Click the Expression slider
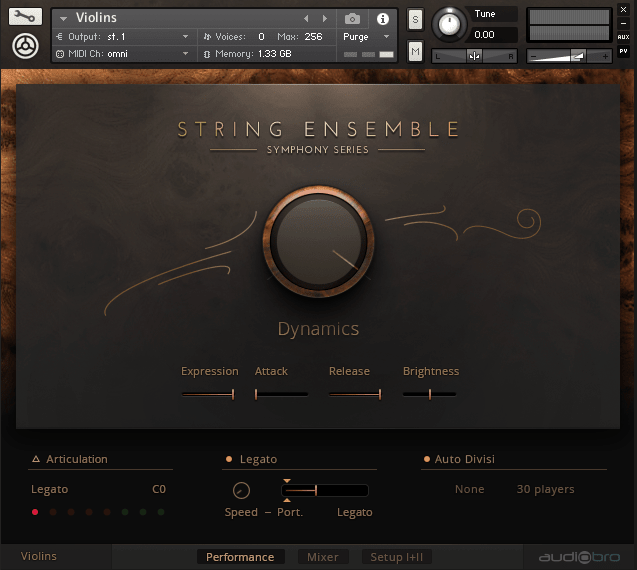 click(x=208, y=394)
